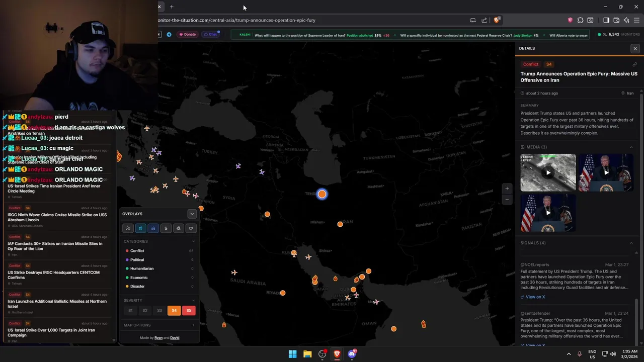Viewport: 644px width, 362px height.
Task: Open the Chat button
Action: [x=210, y=34]
